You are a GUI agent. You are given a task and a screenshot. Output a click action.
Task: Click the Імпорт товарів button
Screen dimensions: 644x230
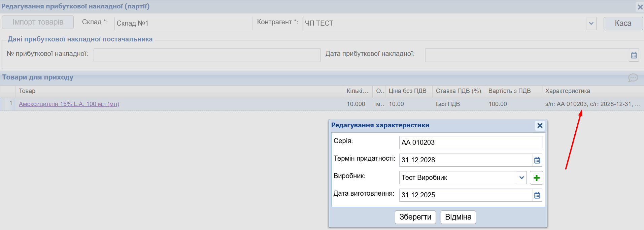[x=38, y=22]
